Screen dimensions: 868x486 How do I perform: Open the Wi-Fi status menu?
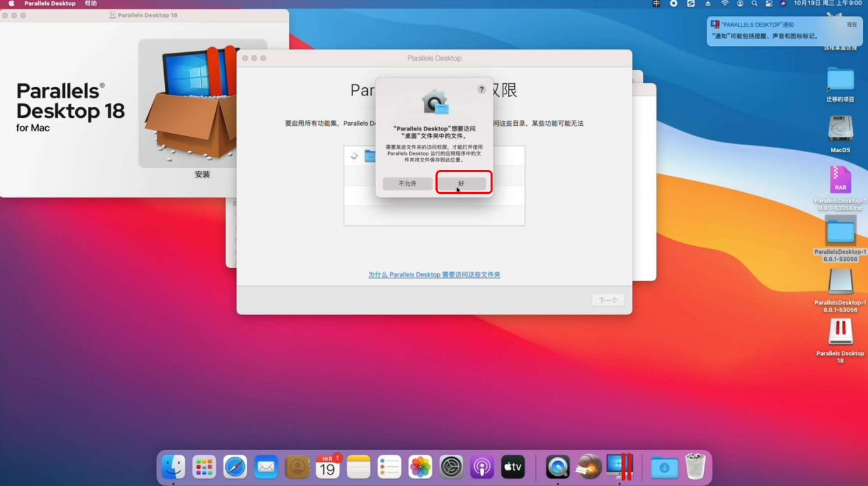pyautogui.click(x=724, y=4)
